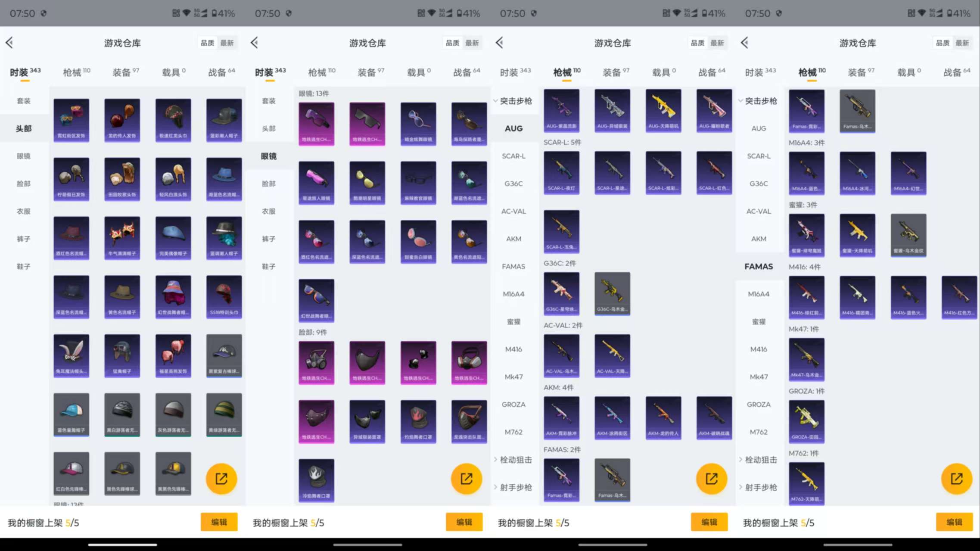
Task: Select the SCAR-L-玉兔 skin thumbnail
Action: click(x=561, y=231)
